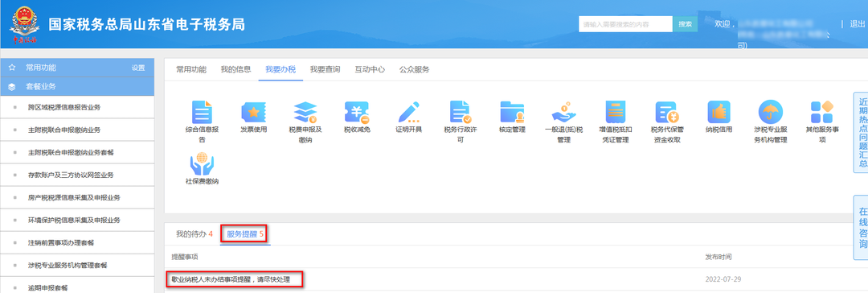Click the star icon beside 常用功能
The image size is (868, 293).
coord(11,68)
